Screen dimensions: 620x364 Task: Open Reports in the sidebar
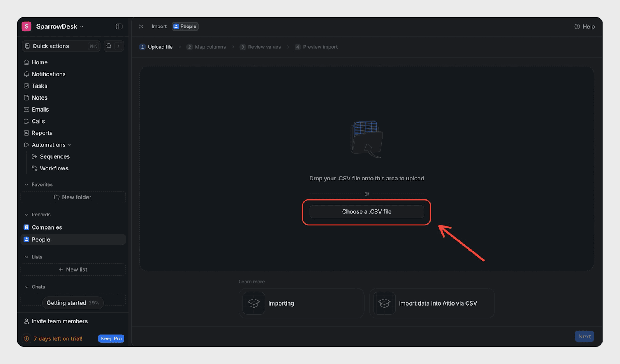click(42, 133)
